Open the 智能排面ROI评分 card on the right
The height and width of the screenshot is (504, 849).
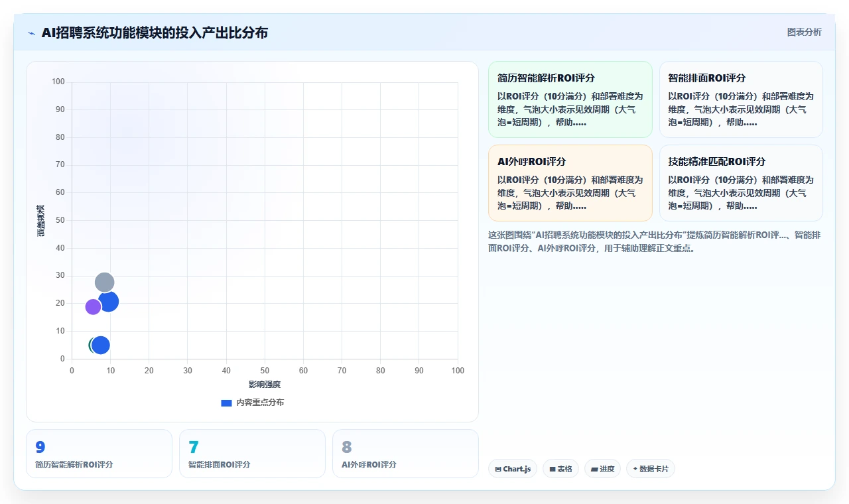[741, 99]
